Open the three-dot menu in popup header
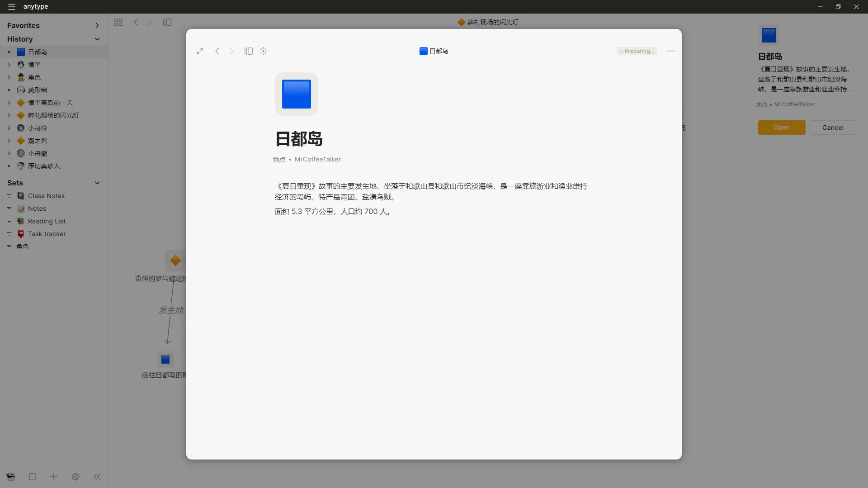 click(x=671, y=51)
